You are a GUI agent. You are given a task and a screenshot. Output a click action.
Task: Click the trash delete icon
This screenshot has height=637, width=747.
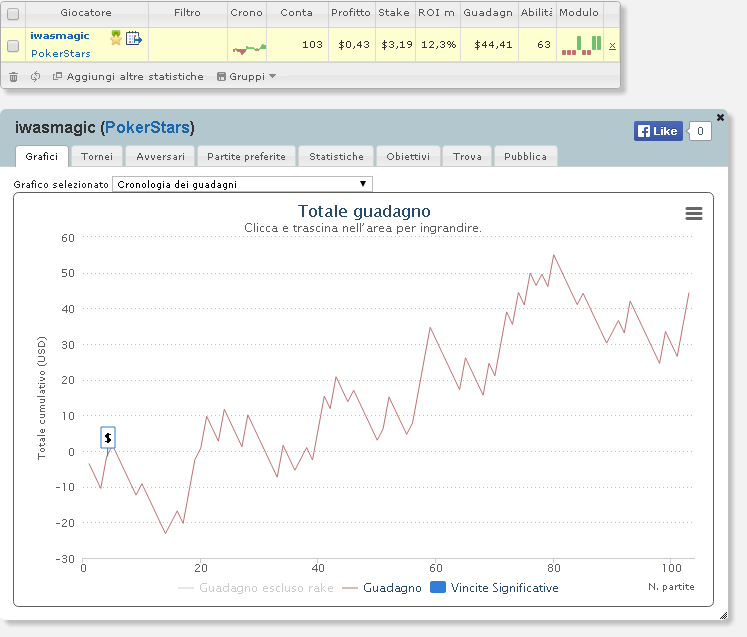coord(13,77)
